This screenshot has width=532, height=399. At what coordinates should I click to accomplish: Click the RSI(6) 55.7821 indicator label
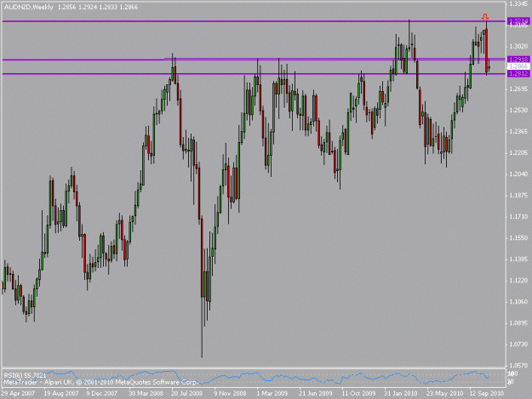tap(25, 376)
